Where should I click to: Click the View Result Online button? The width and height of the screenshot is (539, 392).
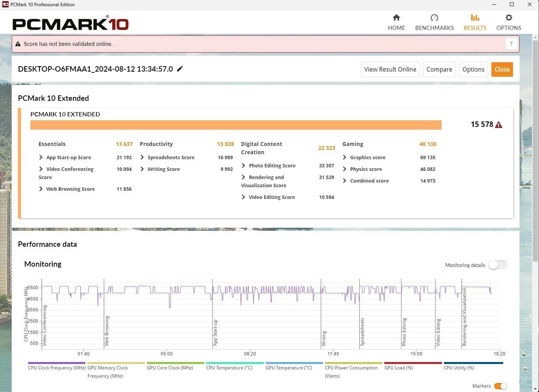point(390,69)
